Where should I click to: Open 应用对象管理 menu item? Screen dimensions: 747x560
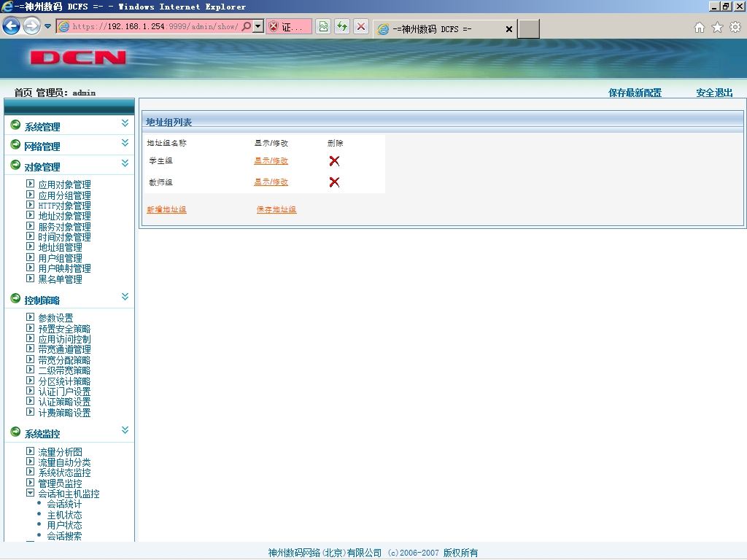click(x=64, y=184)
